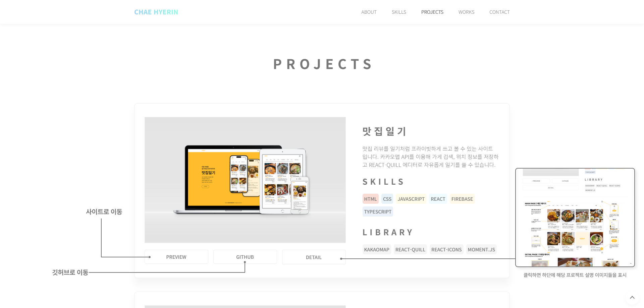Click the HTML skill tag
The width and height of the screenshot is (644, 308).
click(x=370, y=199)
